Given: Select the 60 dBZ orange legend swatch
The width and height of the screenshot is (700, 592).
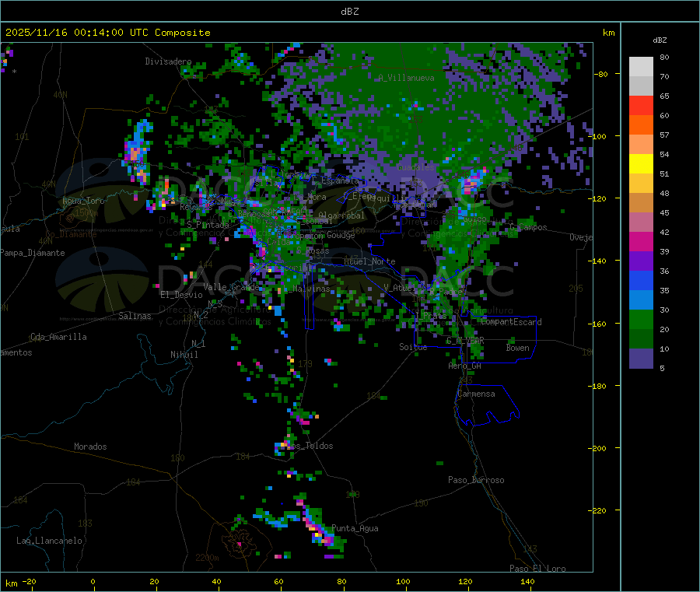Looking at the screenshot, I should tap(641, 125).
